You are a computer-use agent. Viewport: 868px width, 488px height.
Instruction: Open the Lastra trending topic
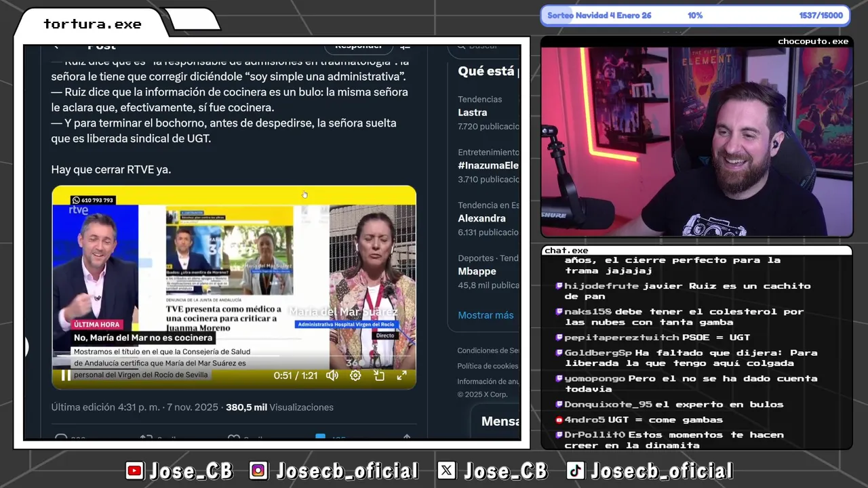tap(473, 113)
